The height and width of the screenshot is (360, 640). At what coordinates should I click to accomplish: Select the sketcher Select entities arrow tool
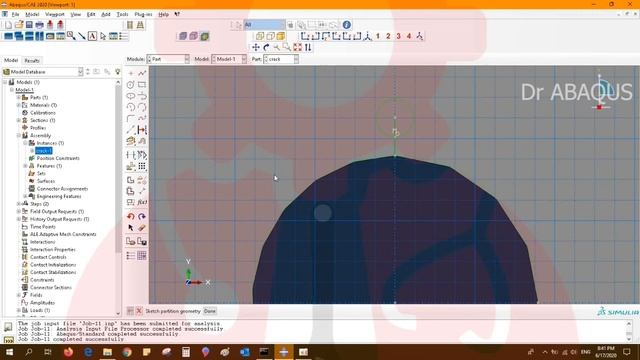131,228
